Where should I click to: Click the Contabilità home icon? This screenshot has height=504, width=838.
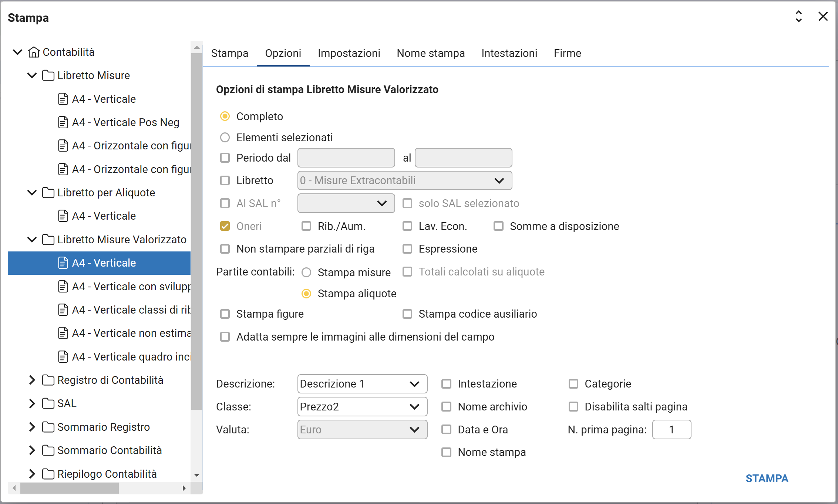click(34, 52)
